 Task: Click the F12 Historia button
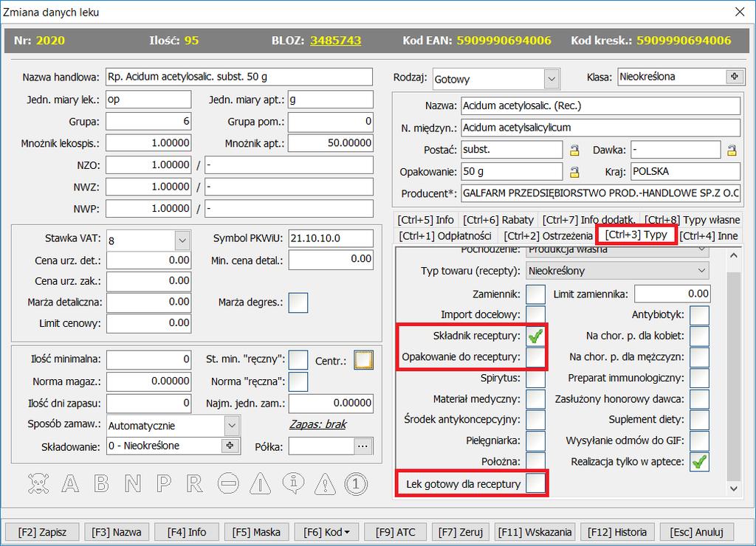pos(616,532)
